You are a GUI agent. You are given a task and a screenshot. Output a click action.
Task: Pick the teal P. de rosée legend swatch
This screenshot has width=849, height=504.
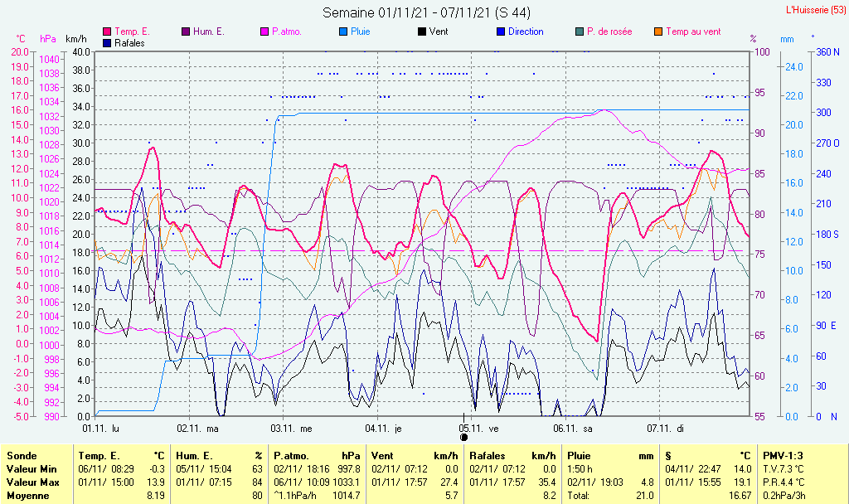(580, 32)
